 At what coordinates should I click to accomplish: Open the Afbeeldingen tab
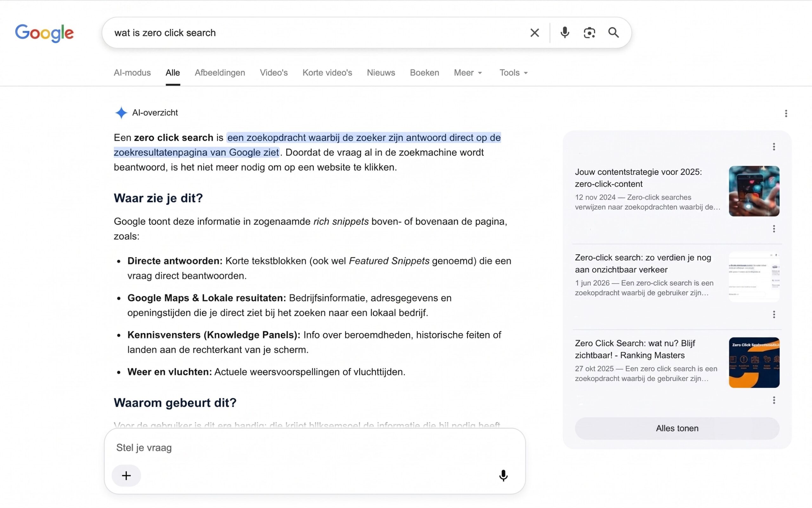[220, 73]
